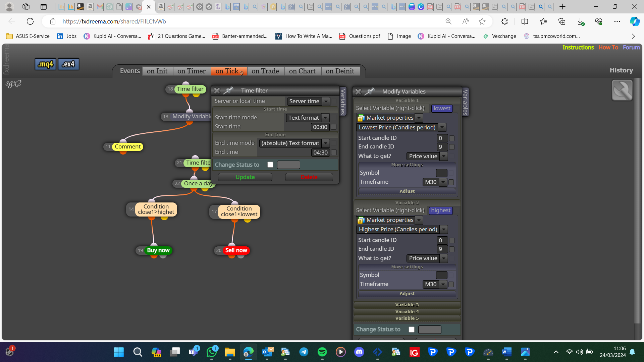Click the .ex4 export icon
Screen dimensions: 644x362
pyautogui.click(x=68, y=64)
